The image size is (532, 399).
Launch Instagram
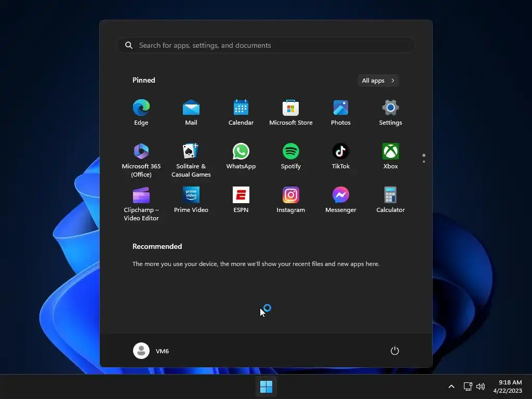pyautogui.click(x=291, y=200)
